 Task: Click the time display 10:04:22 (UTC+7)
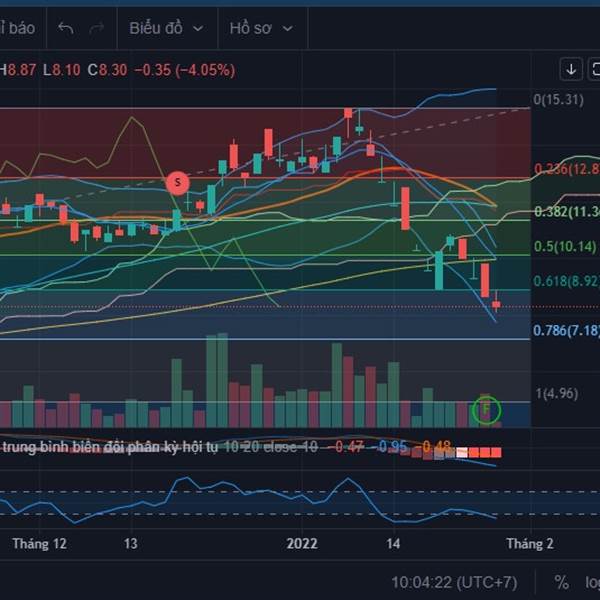point(454,582)
